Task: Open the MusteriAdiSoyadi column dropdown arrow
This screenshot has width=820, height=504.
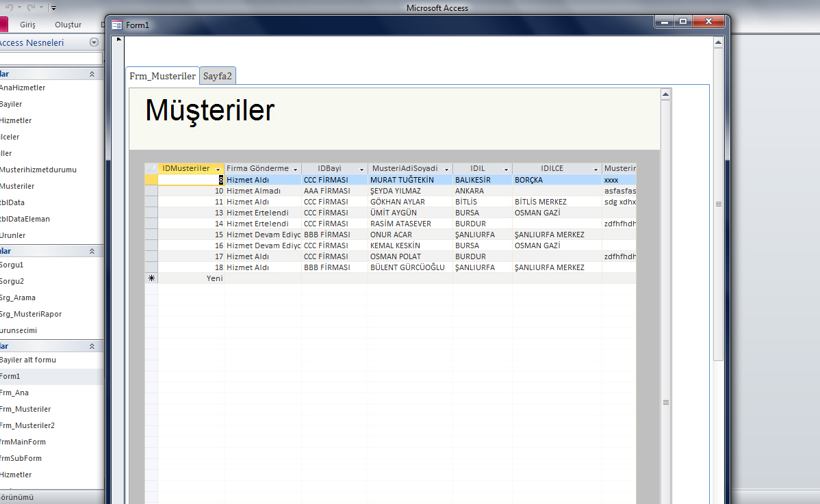Action: pos(446,169)
